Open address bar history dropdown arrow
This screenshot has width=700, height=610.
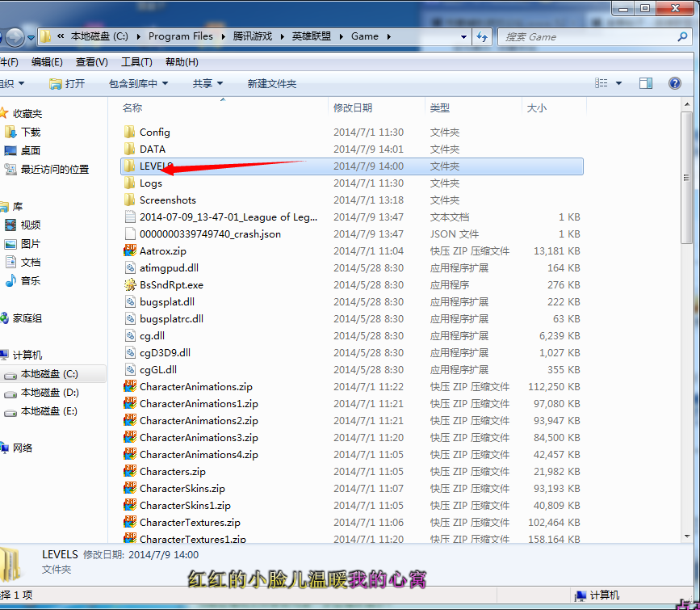(x=463, y=36)
